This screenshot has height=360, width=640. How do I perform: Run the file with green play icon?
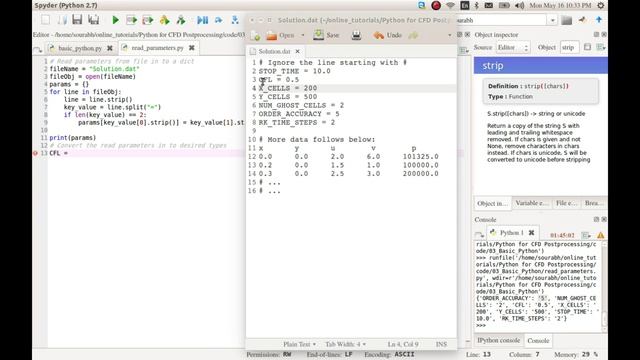(116, 20)
